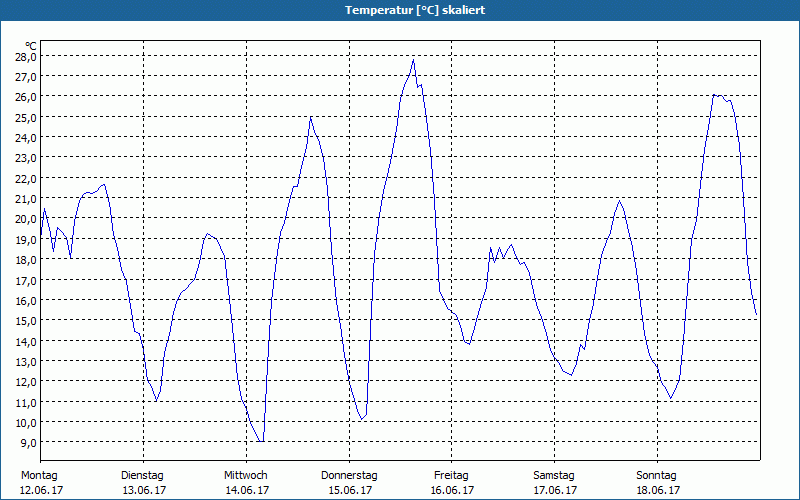800x500 pixels.
Task: Select the Sonntag day label
Action: point(657,476)
